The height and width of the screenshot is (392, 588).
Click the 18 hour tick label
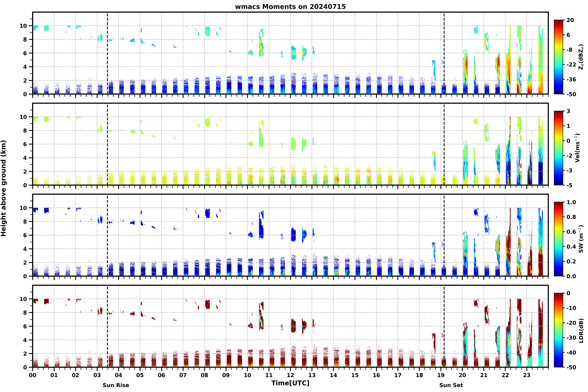point(419,375)
